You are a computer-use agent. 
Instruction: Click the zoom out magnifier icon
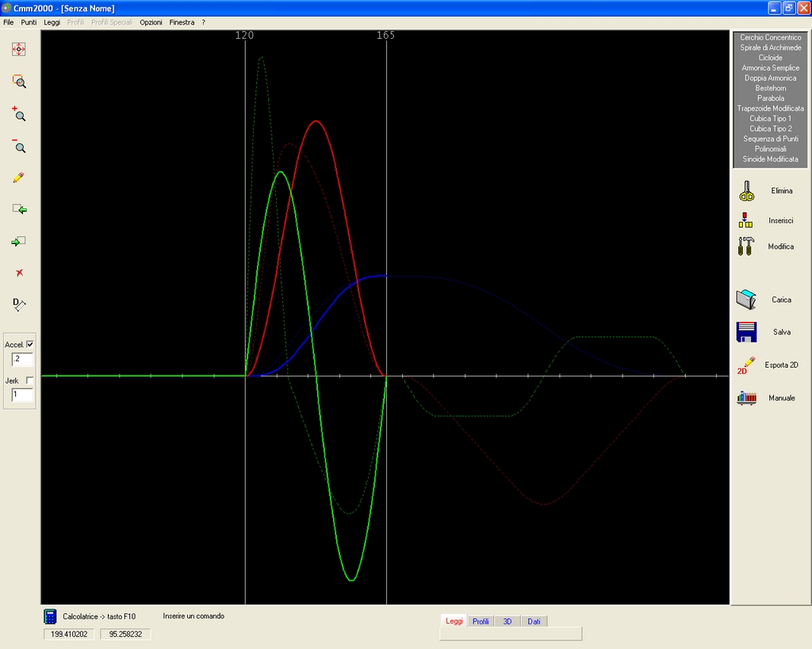[19, 146]
